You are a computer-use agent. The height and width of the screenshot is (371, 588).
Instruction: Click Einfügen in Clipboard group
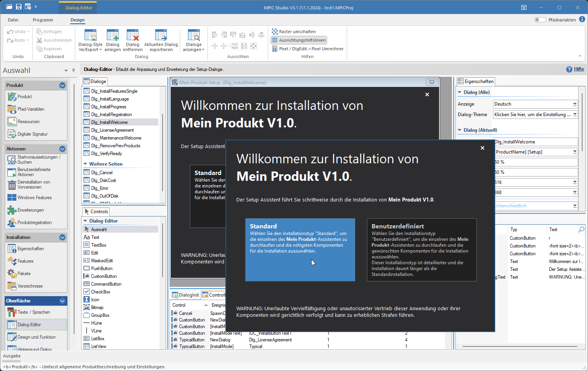click(49, 32)
